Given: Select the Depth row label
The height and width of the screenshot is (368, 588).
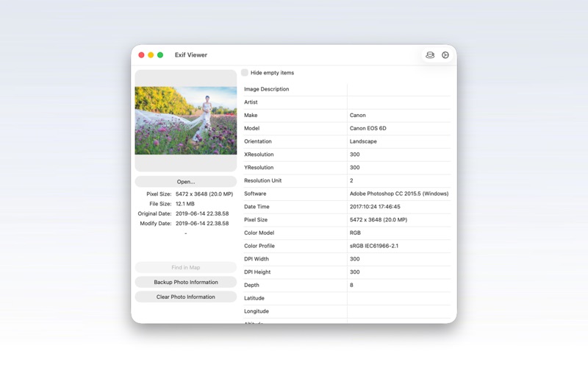Looking at the screenshot, I should pyautogui.click(x=251, y=286).
